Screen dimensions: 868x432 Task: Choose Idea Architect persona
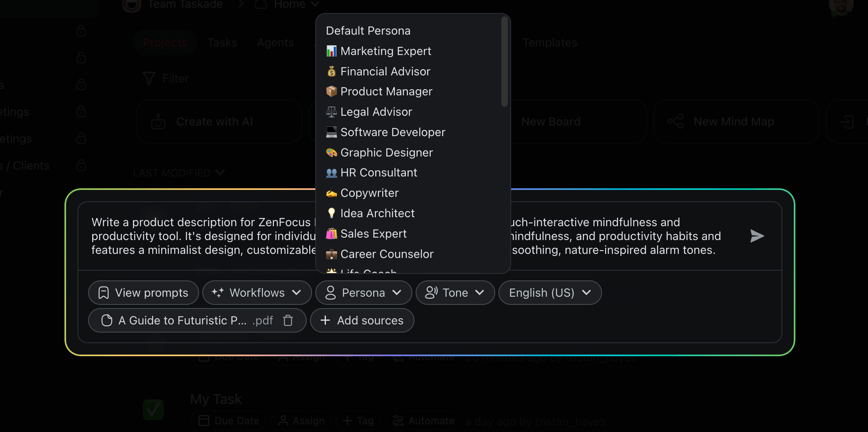(377, 213)
